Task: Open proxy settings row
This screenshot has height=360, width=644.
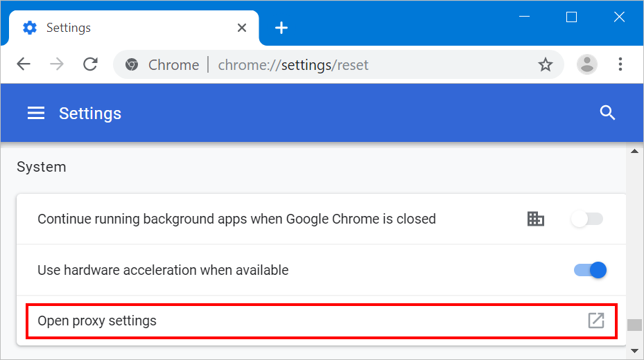Action: 321,321
